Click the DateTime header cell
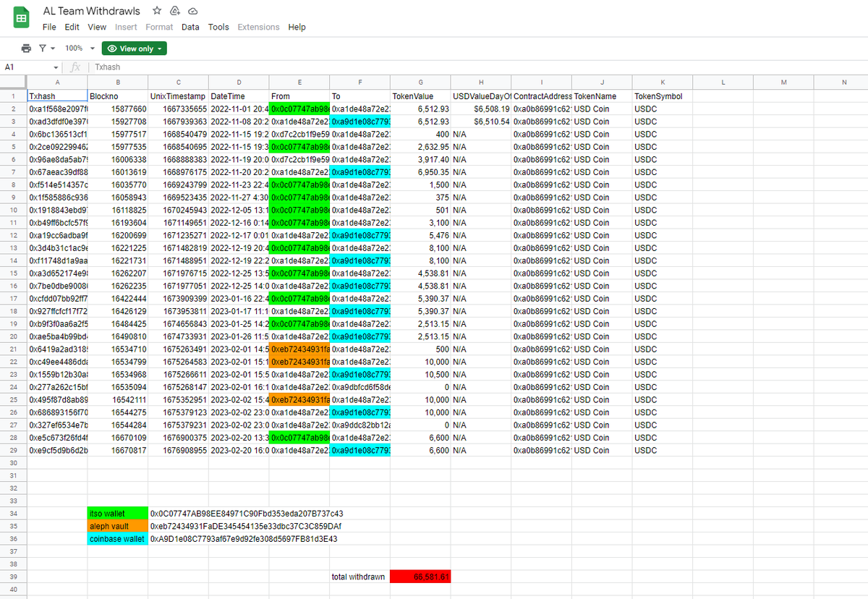 (239, 96)
